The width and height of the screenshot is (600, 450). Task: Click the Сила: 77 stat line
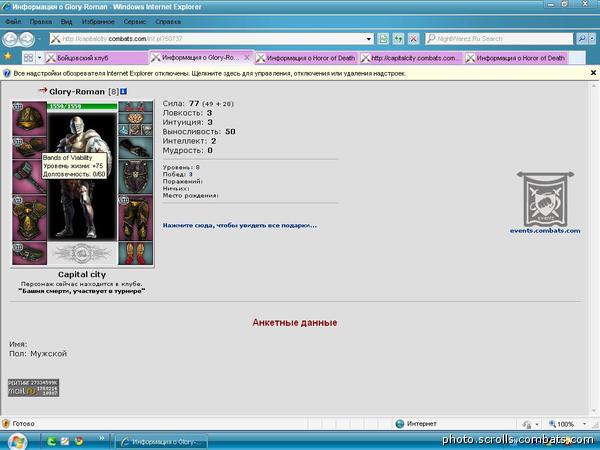198,103
